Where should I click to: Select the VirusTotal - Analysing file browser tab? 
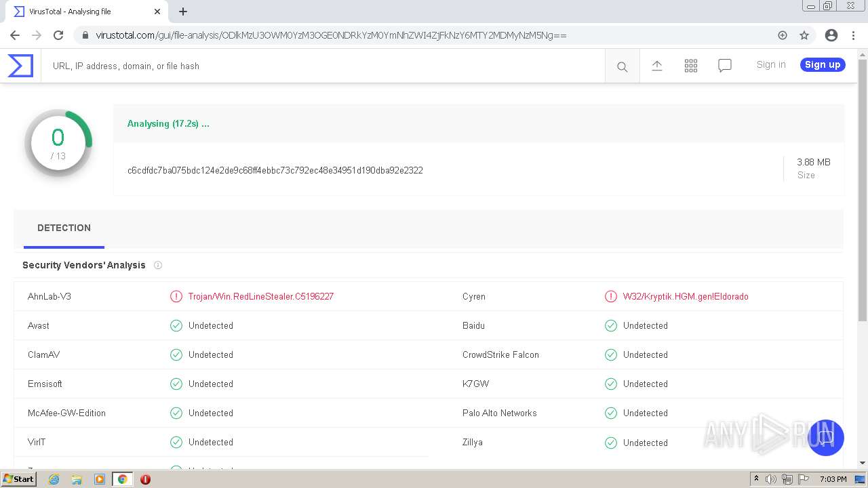click(x=86, y=12)
